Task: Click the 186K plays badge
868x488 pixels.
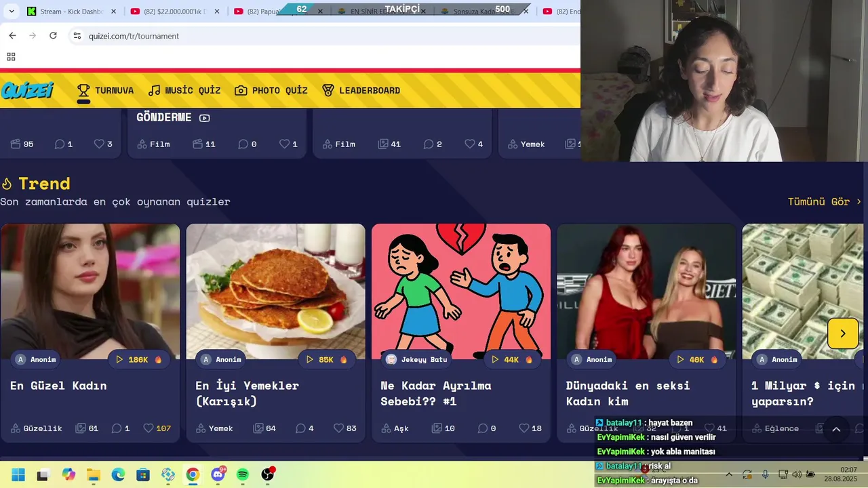Action: (x=138, y=359)
